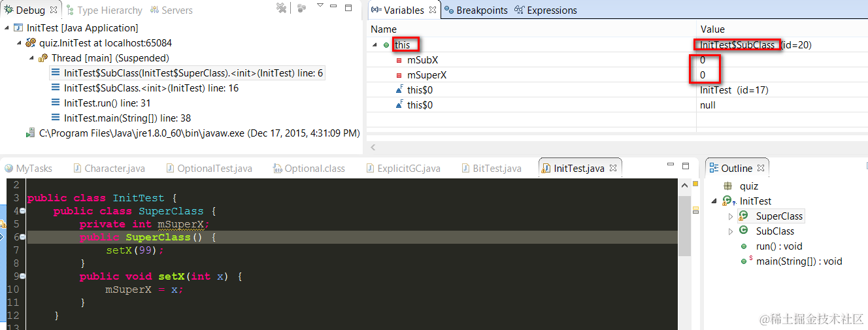Screen dimensions: 868x330
Task: Click the instruction pointer marker at line 6
Action: [3, 237]
